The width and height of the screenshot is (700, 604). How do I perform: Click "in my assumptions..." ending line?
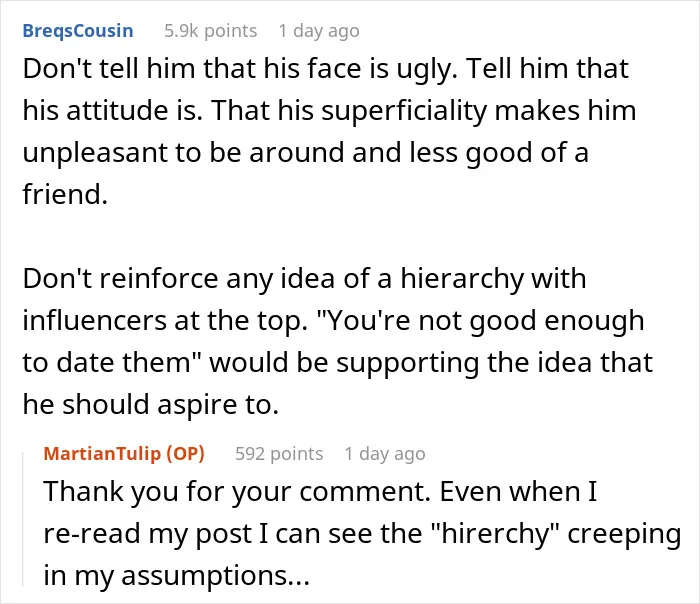tap(176, 575)
